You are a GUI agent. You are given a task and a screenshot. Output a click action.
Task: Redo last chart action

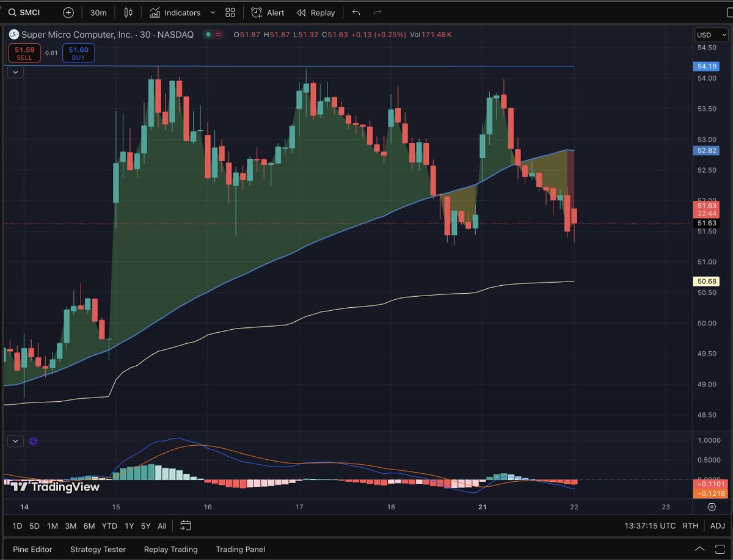[377, 12]
